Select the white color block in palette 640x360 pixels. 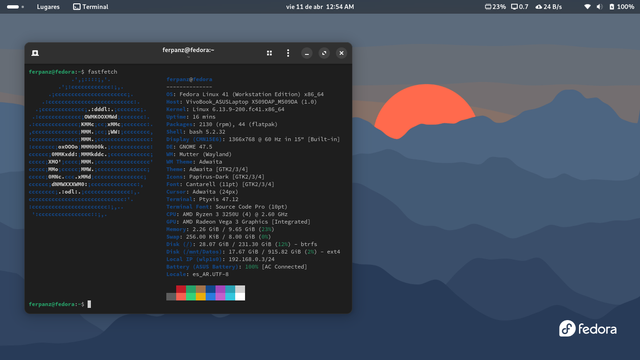(x=240, y=297)
